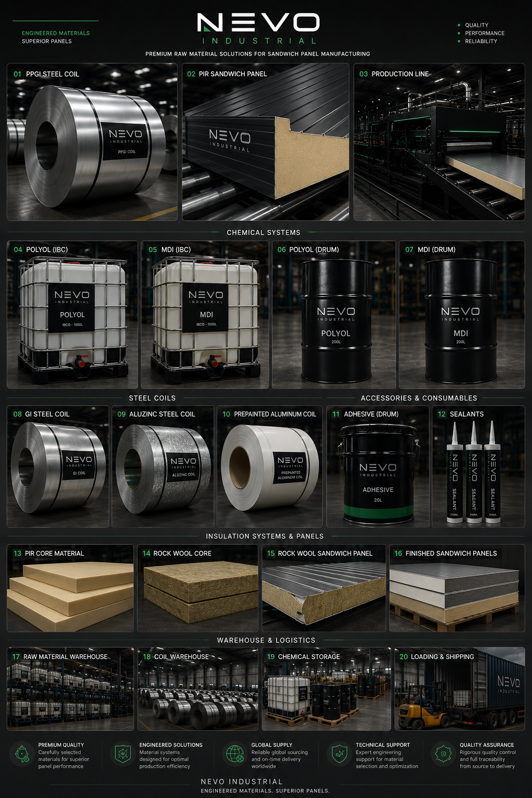Click the Chemical Systems section heading
532x798 pixels.
(263, 233)
